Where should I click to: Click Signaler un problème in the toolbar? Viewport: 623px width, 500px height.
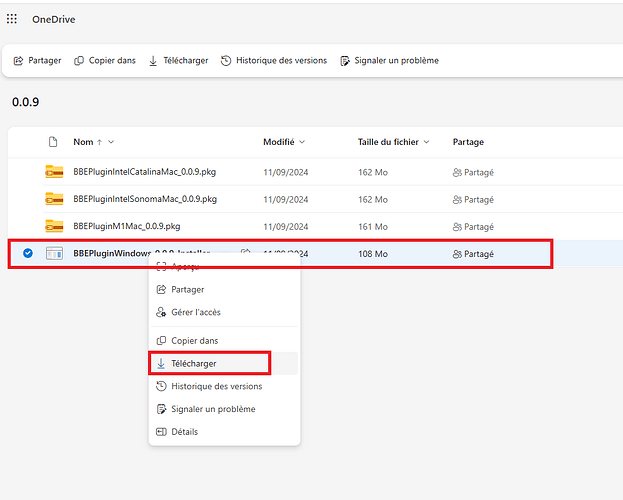[390, 60]
